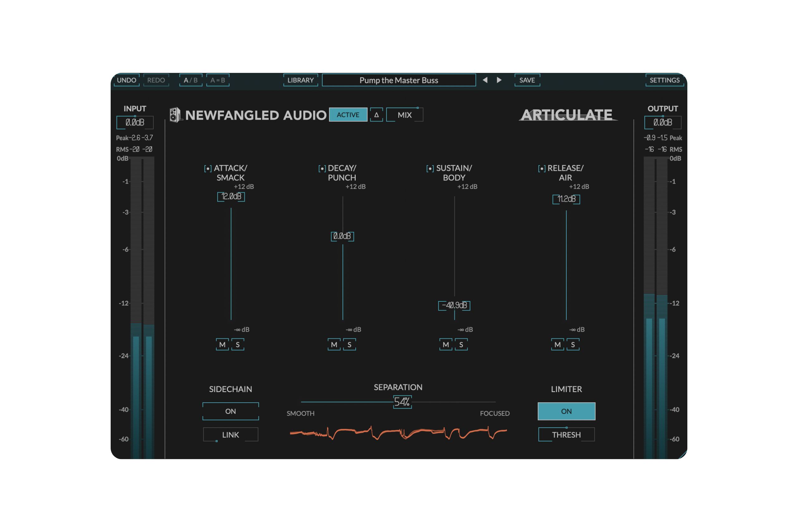Mute the Decay/Punch band
Viewport: 798px width, 532px height.
334,345
